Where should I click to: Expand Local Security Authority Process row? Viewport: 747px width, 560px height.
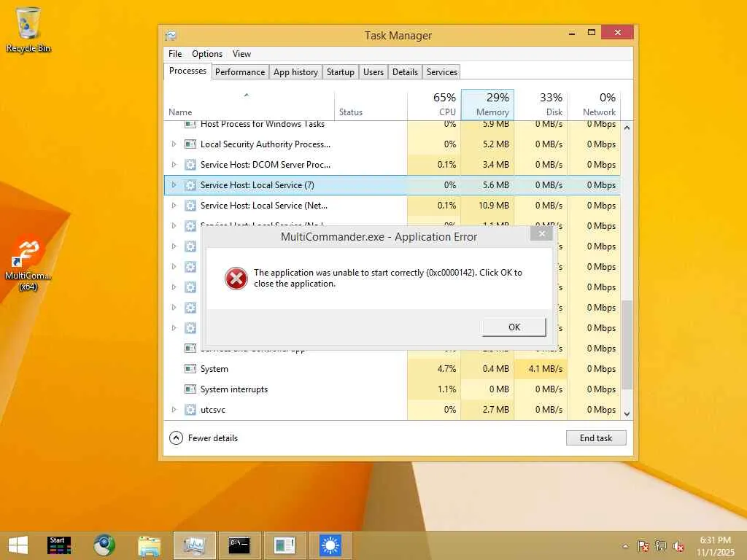coord(174,144)
